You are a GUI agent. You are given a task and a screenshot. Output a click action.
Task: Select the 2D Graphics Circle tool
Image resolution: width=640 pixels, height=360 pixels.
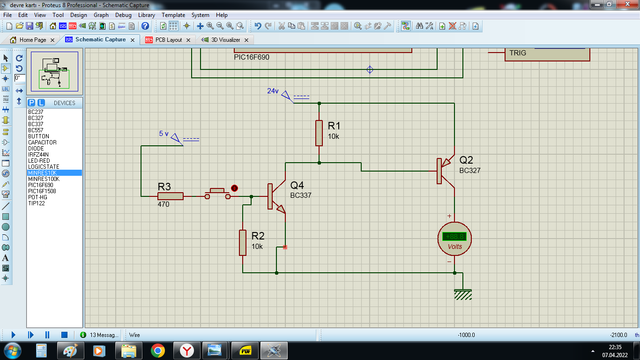[6, 227]
